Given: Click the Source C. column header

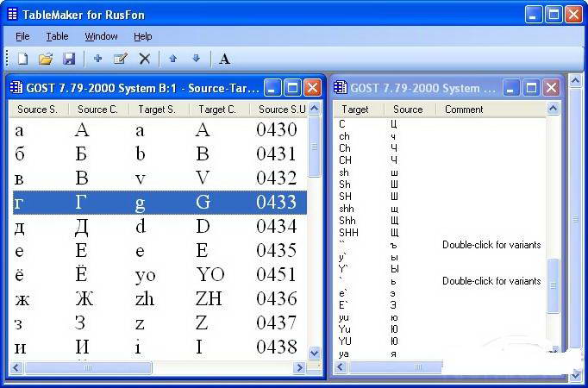Looking at the screenshot, I should pos(98,110).
